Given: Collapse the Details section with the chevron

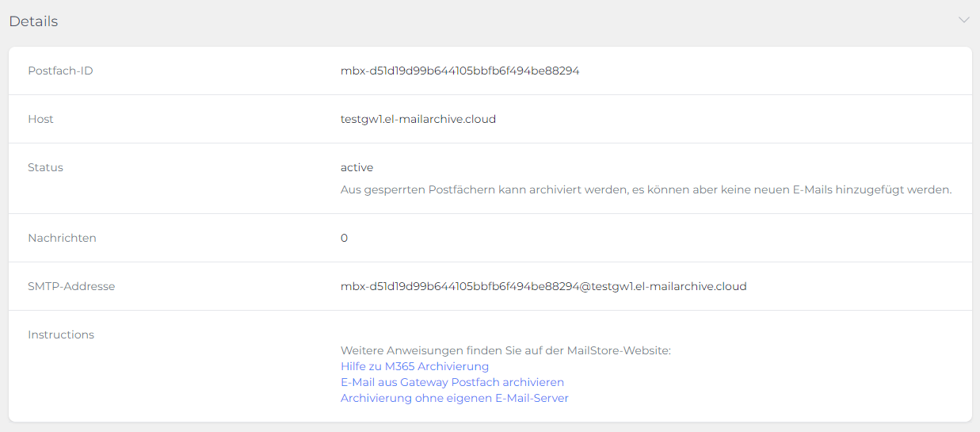Looking at the screenshot, I should [x=963, y=20].
